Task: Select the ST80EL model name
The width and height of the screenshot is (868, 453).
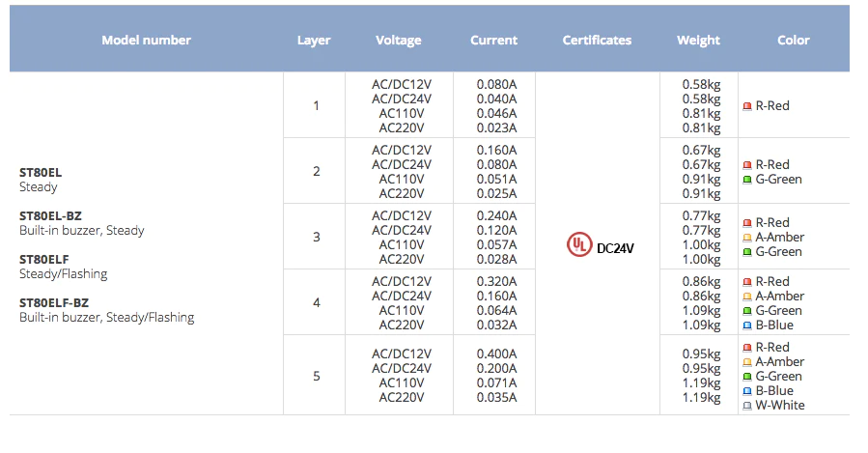Action: [41, 173]
